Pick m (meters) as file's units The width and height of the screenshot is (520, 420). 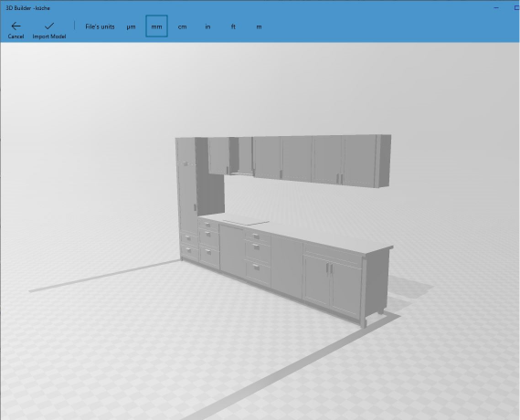click(259, 26)
